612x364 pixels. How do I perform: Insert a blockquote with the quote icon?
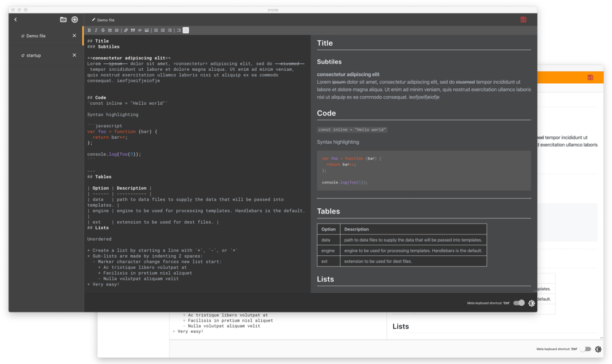pyautogui.click(x=133, y=30)
